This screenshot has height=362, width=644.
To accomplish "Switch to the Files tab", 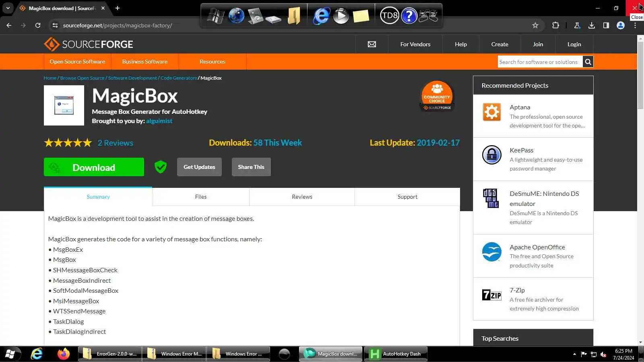I will click(x=201, y=197).
